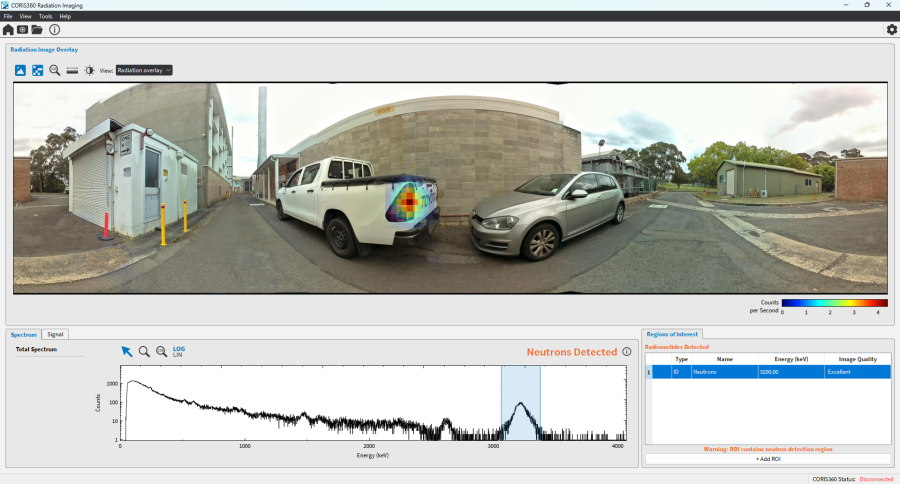
Task: Open folder icon in top toolbar
Action: pyautogui.click(x=37, y=29)
